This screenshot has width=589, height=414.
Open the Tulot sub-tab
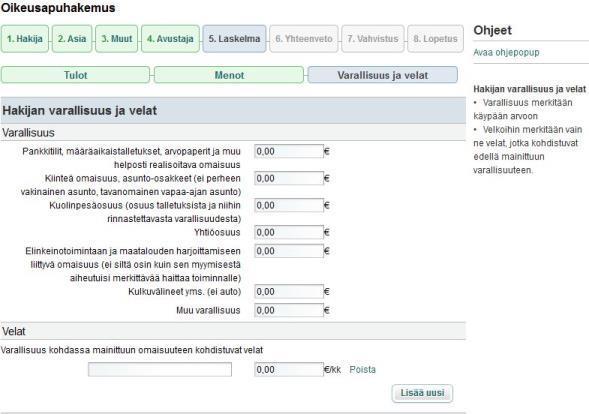(76, 75)
